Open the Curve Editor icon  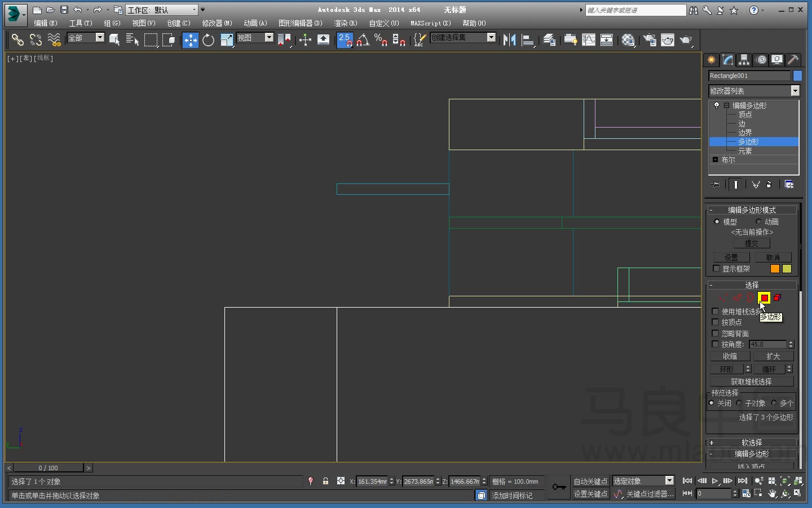pos(589,40)
